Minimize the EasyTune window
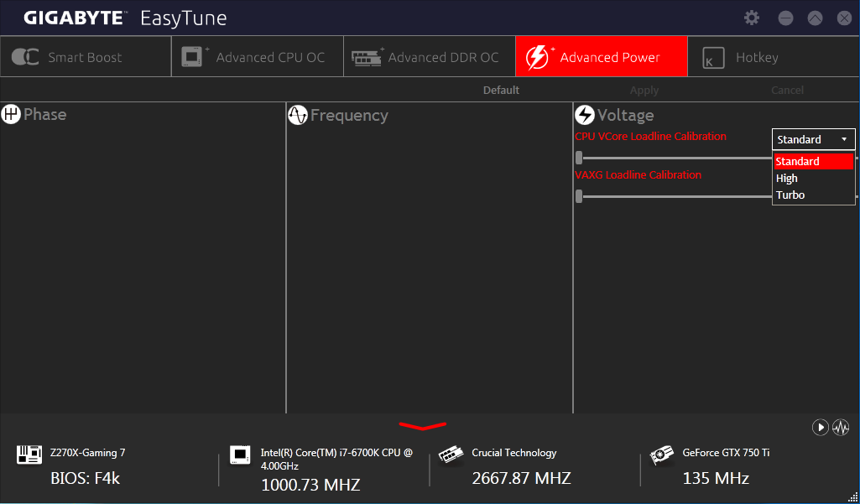 (x=785, y=18)
